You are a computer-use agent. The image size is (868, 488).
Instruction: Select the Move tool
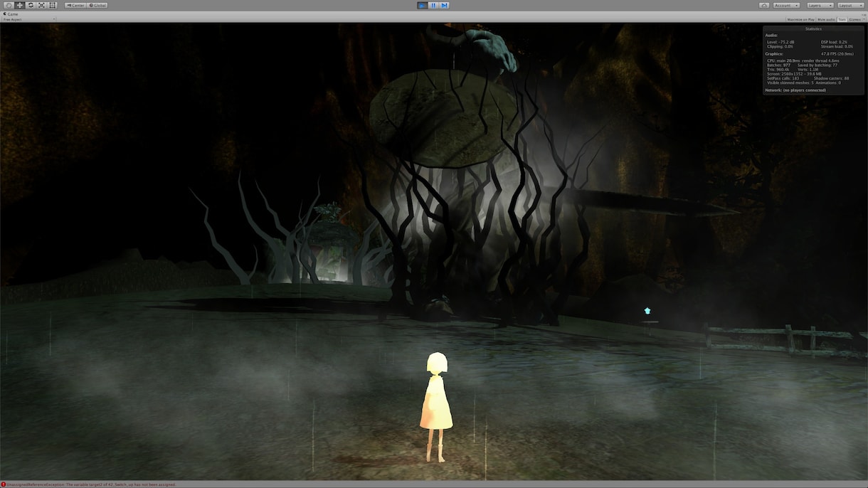pyautogui.click(x=20, y=5)
